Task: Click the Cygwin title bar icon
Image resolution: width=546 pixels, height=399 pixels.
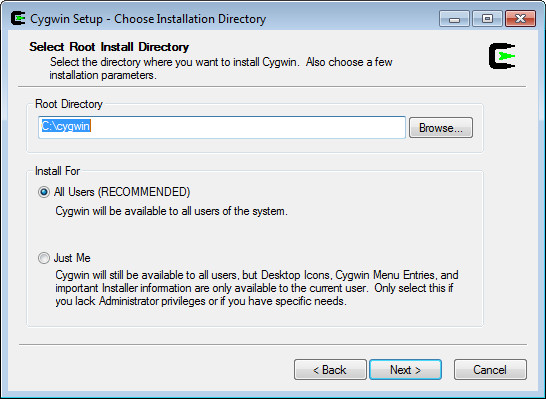Action: click(18, 18)
